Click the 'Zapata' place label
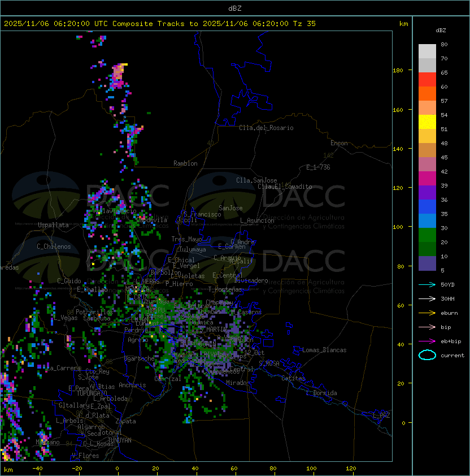Viewport: 470px width, 476px height. tap(125, 421)
